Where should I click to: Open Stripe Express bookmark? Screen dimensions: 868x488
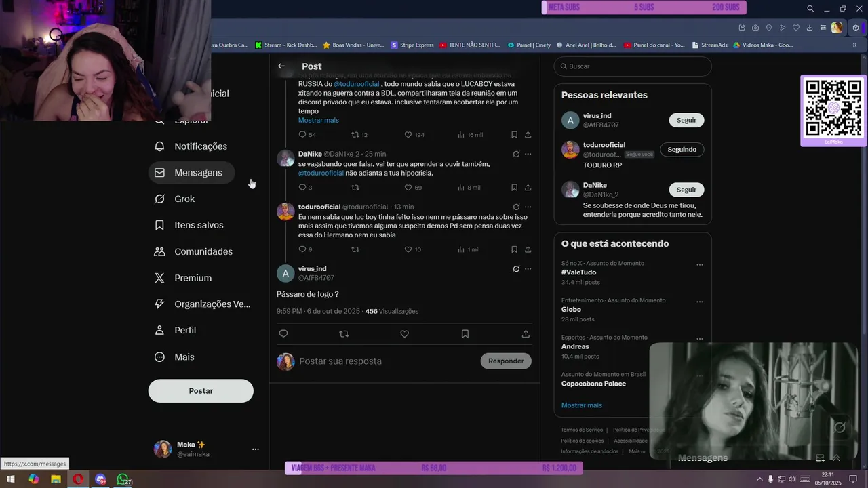tap(412, 45)
